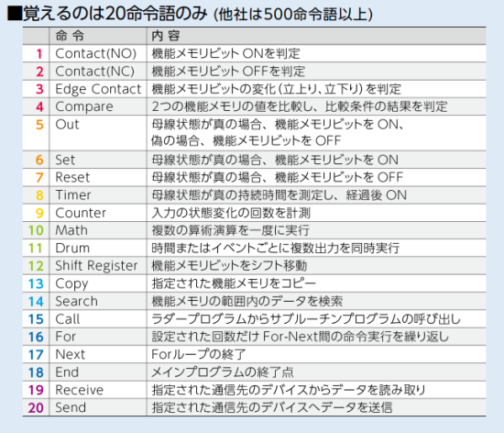Select the Math instruction entry
This screenshot has height=433, width=504.
(x=254, y=230)
